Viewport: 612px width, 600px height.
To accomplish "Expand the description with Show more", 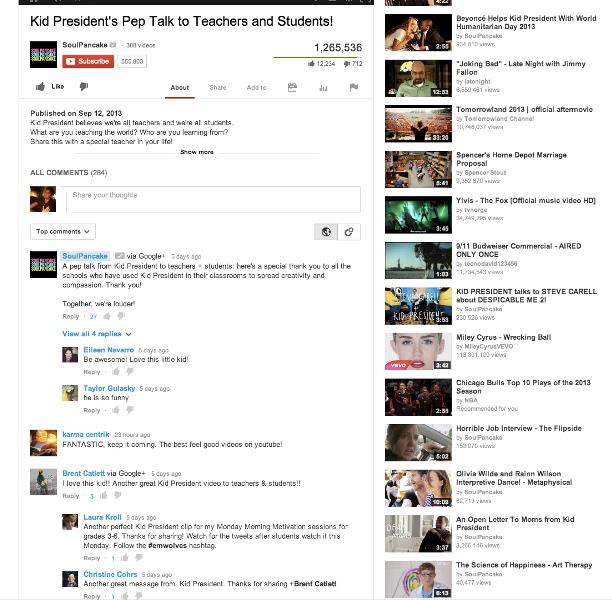I will (x=197, y=152).
